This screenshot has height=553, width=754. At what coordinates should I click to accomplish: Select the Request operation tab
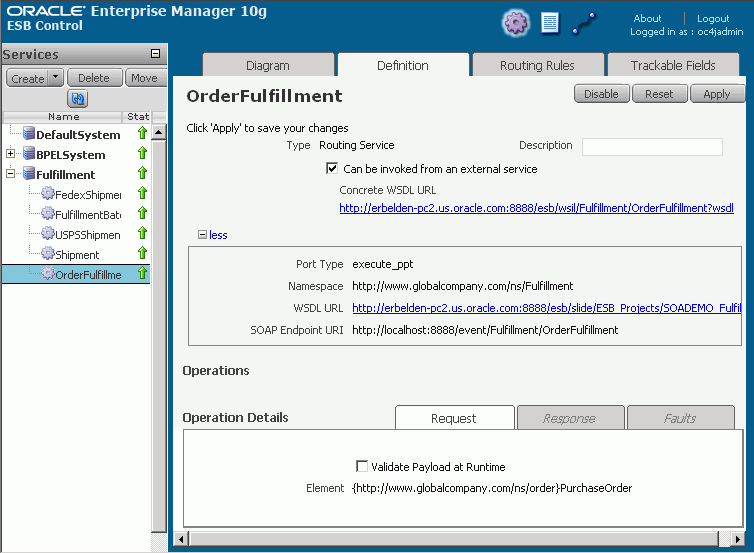[x=454, y=418]
